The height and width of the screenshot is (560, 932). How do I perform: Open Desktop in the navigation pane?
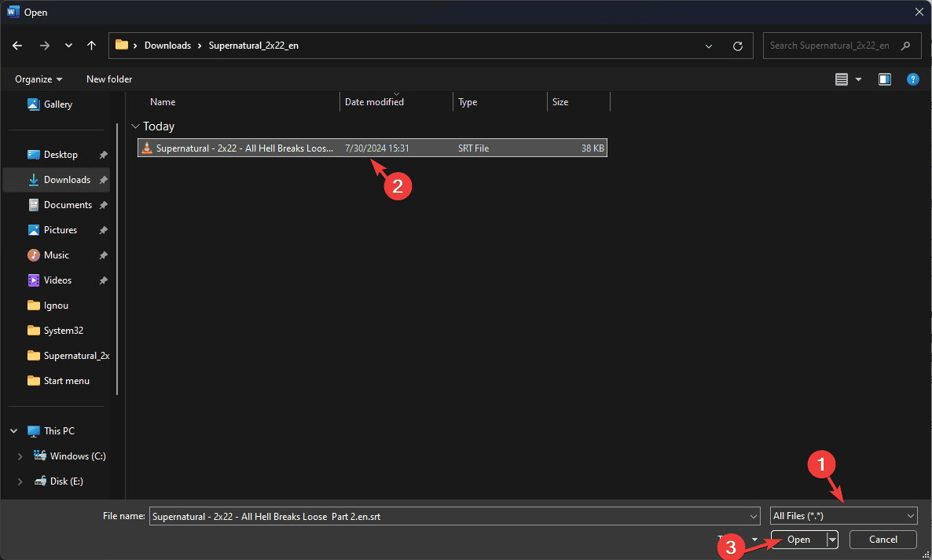click(x=61, y=155)
